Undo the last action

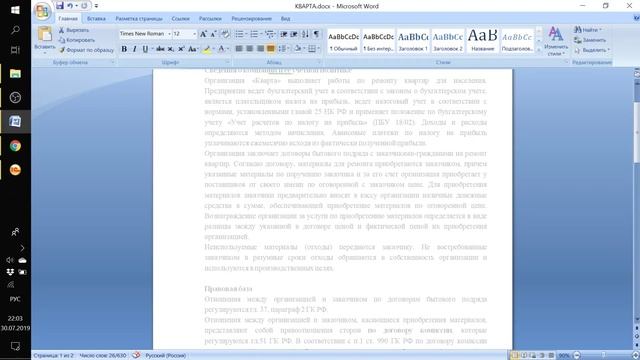[x=70, y=6]
